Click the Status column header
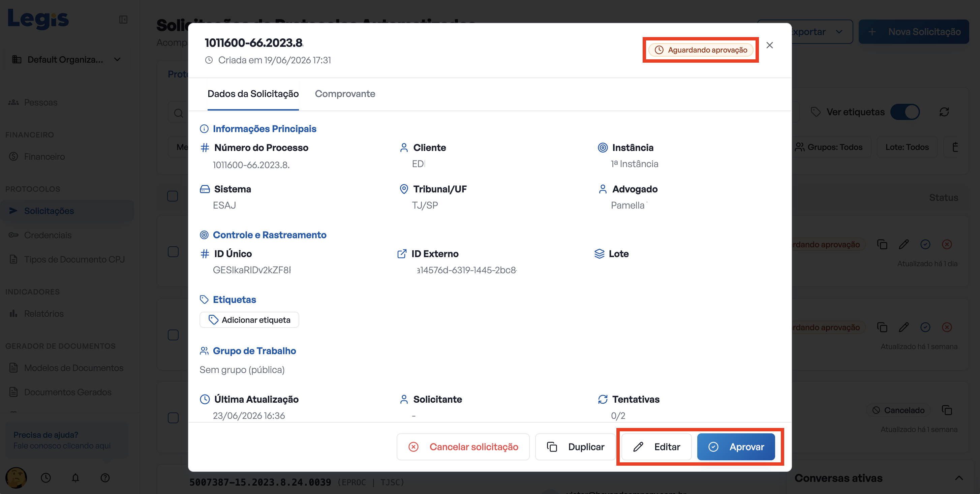This screenshot has width=980, height=494. 944,197
